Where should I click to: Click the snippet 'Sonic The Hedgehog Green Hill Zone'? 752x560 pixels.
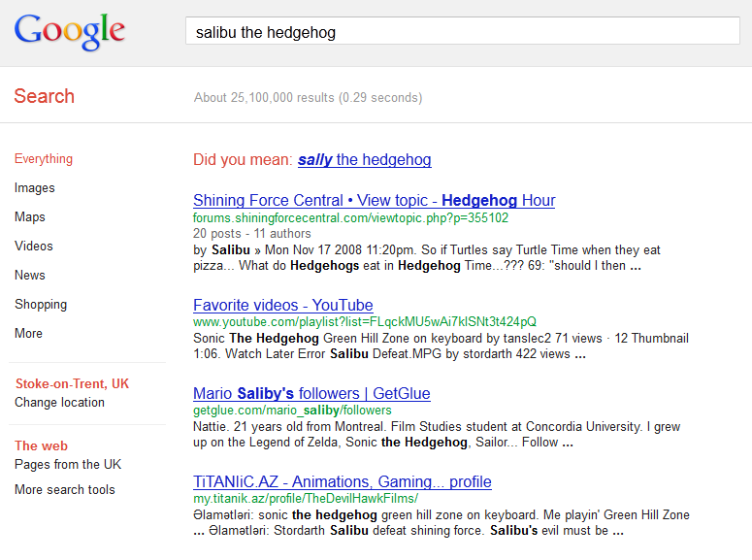pyautogui.click(x=441, y=346)
